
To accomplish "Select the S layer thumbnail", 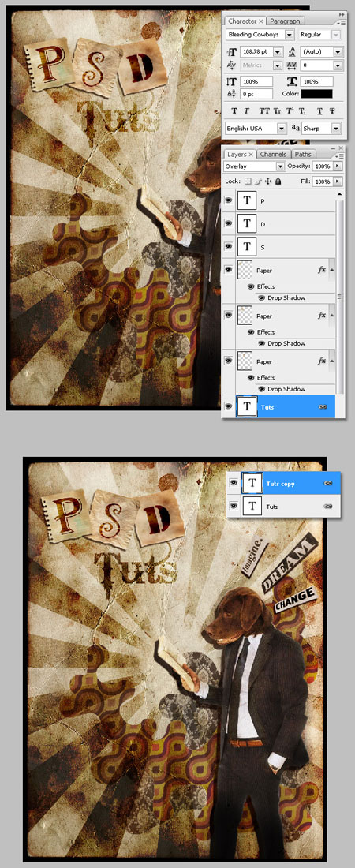I will pyautogui.click(x=246, y=245).
